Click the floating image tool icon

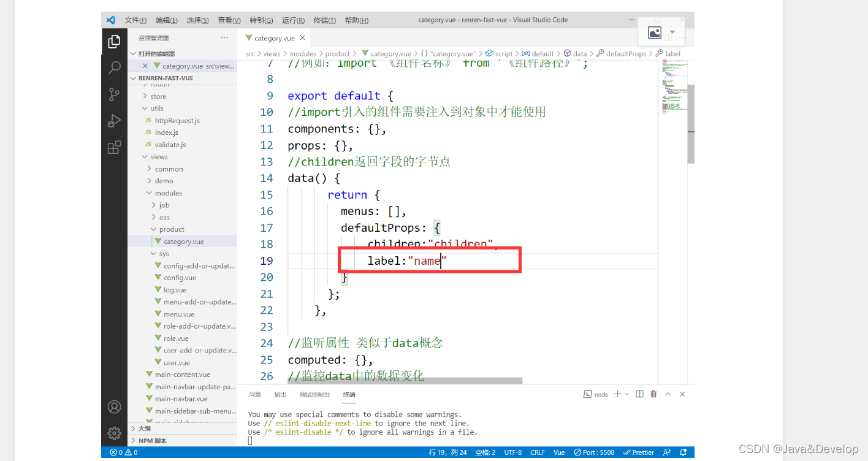coord(655,32)
